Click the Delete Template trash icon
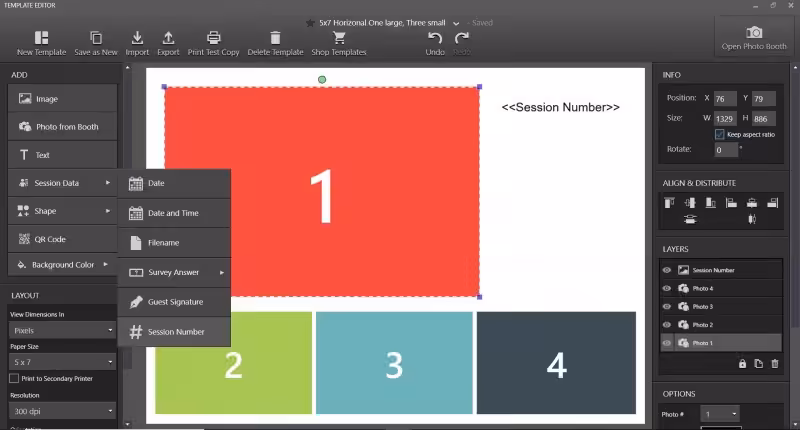 coord(275,37)
